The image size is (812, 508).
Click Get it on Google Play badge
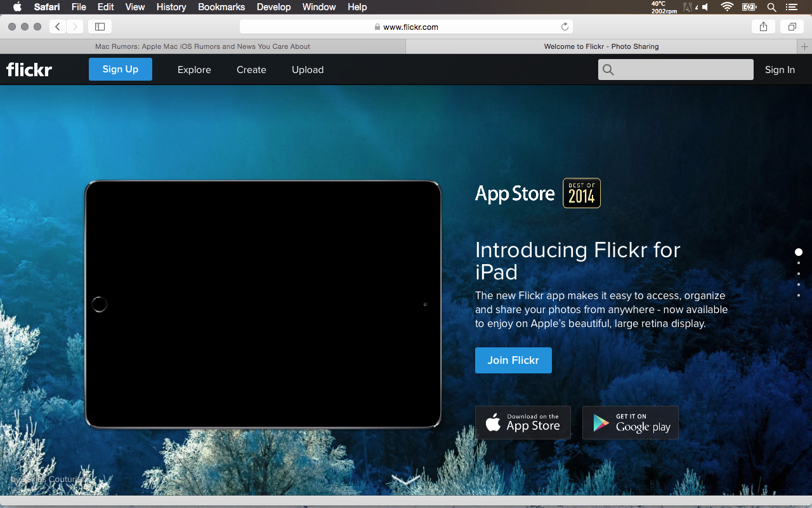point(631,422)
